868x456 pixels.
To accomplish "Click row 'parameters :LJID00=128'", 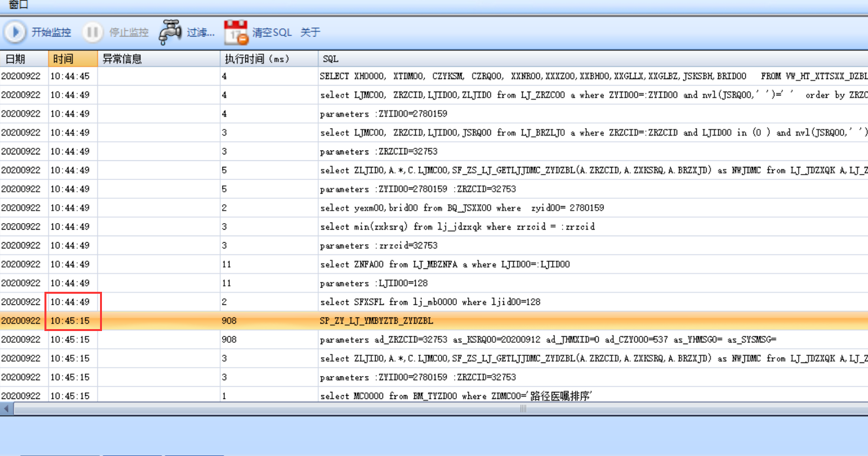I will (434, 283).
